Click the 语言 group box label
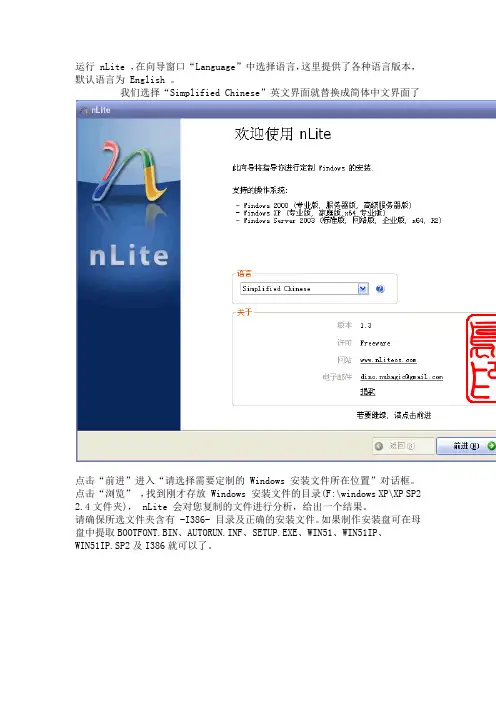496x702 pixels. (x=244, y=274)
